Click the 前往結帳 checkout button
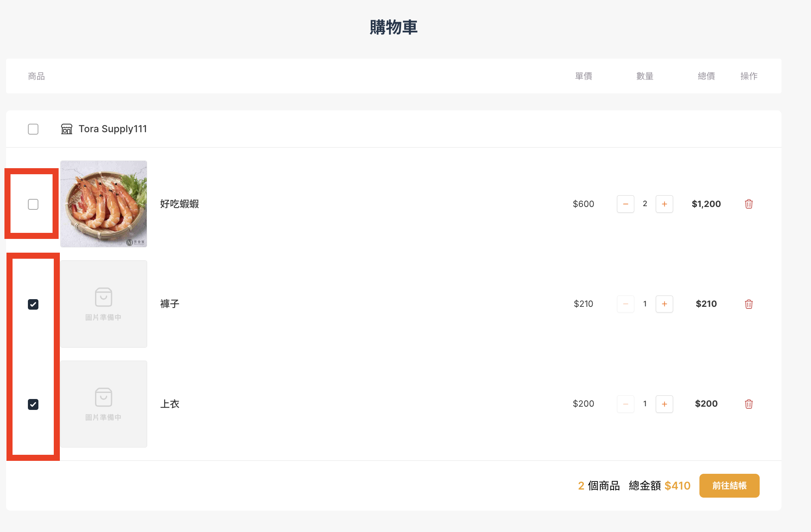 [x=729, y=486]
